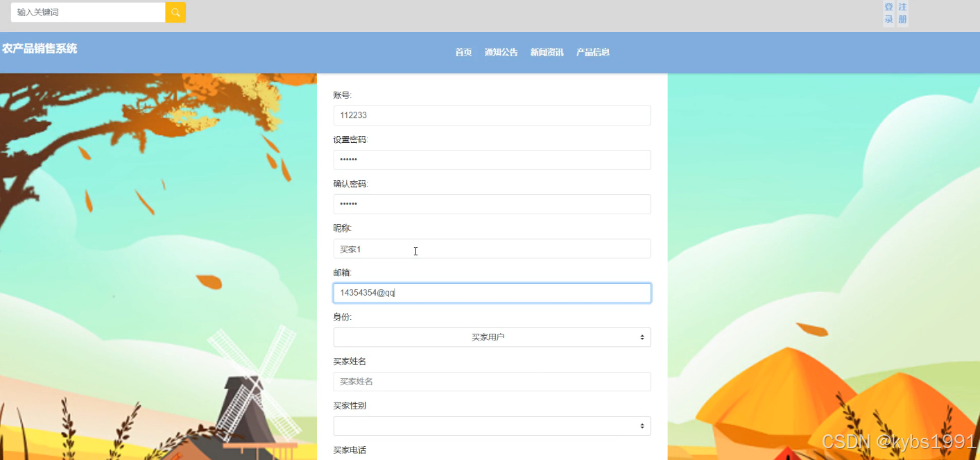The image size is (980, 460).
Task: Open 通知公告 in the navigation bar
Action: pyautogui.click(x=501, y=52)
